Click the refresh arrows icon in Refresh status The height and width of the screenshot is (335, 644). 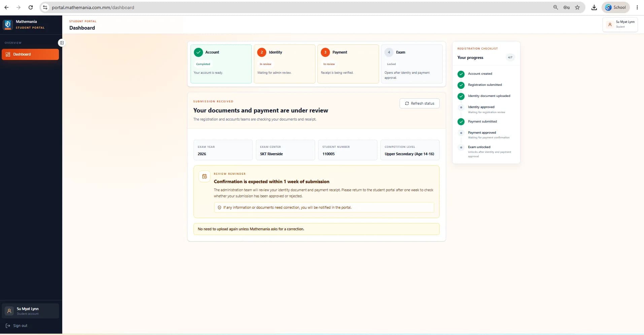point(407,103)
